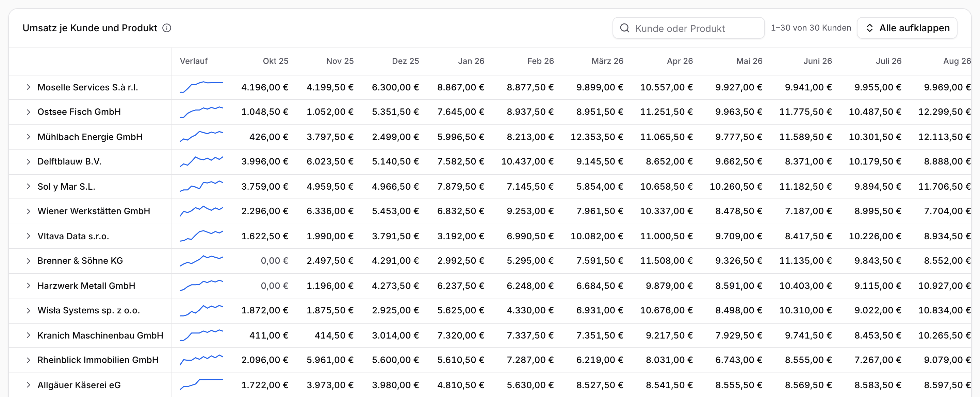Image resolution: width=980 pixels, height=397 pixels.
Task: Click the cell '414,50 €' for Kranich Maschinenbau
Action: tap(333, 335)
